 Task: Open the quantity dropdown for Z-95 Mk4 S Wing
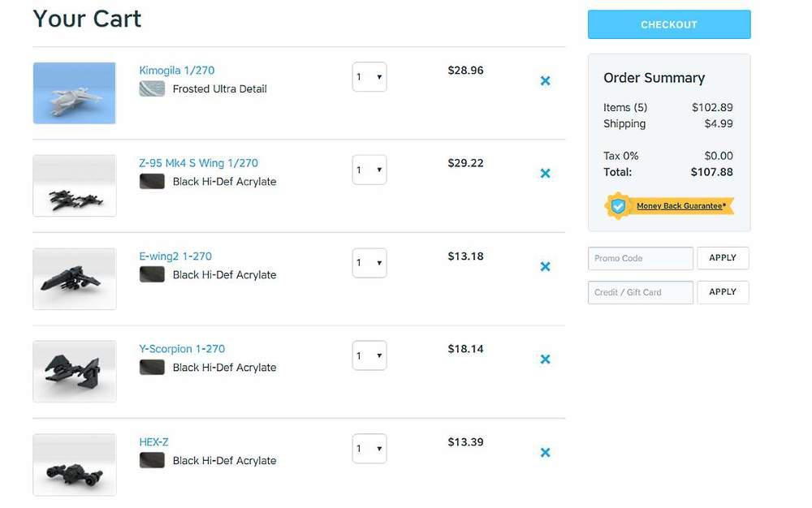click(x=369, y=170)
